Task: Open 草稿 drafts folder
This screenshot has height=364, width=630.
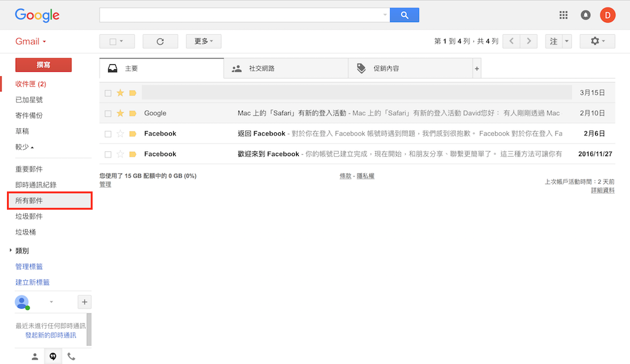Action: (22, 131)
